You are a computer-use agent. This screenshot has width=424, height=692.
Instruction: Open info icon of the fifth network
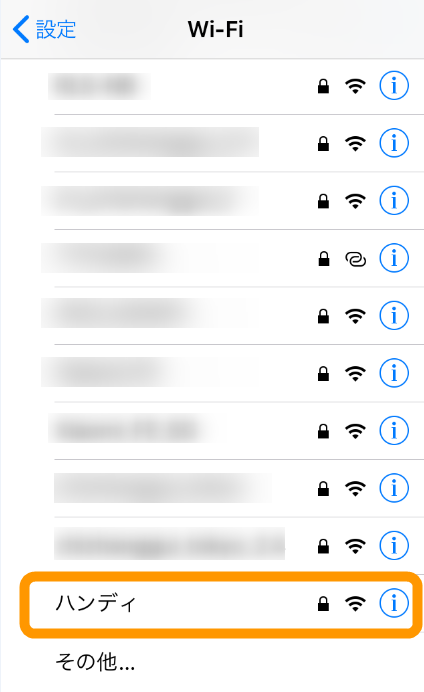pos(394,316)
